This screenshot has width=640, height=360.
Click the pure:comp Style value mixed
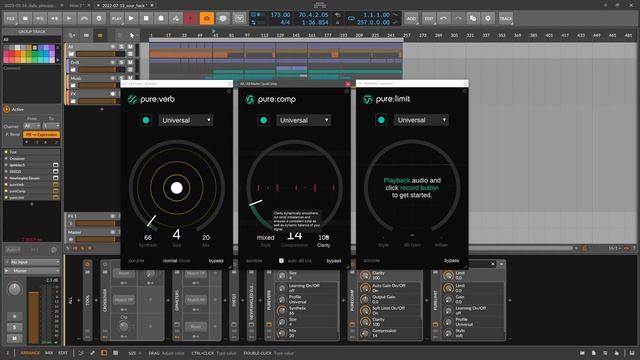pos(265,238)
